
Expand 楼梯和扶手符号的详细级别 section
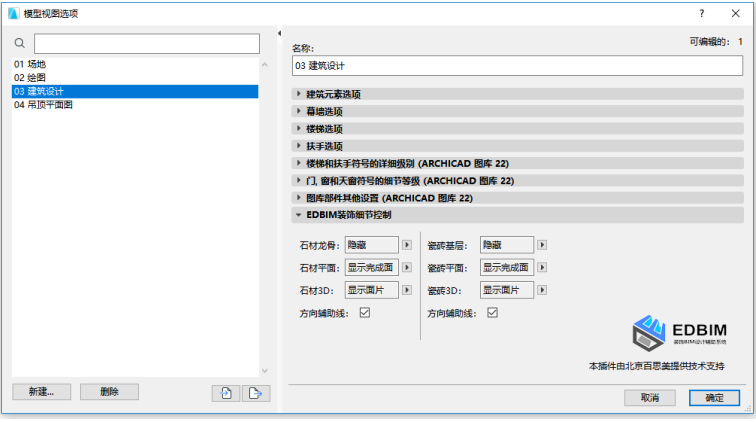coord(517,163)
